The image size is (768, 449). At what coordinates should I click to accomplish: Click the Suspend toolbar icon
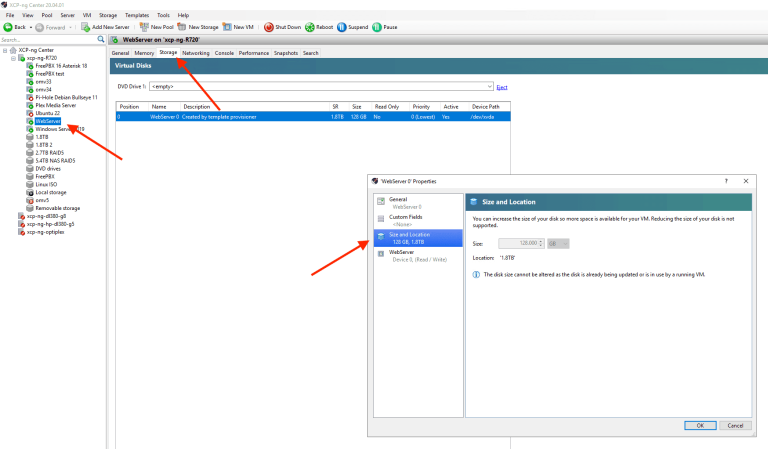(343, 27)
